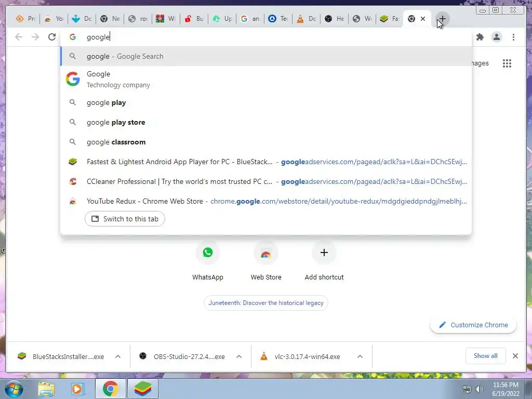Open Windows Explorer from taskbar

pyautogui.click(x=46, y=389)
